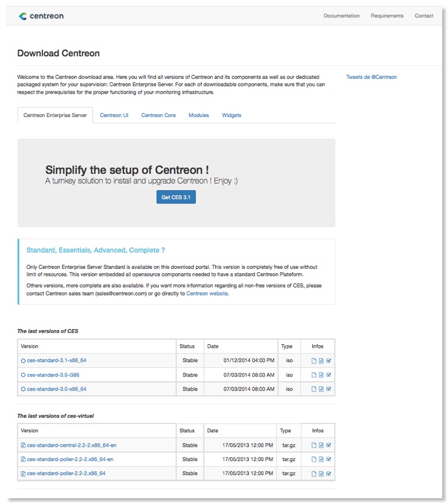
Task: Click the 'Version' header in ces-virtuel table
Action: click(29, 431)
